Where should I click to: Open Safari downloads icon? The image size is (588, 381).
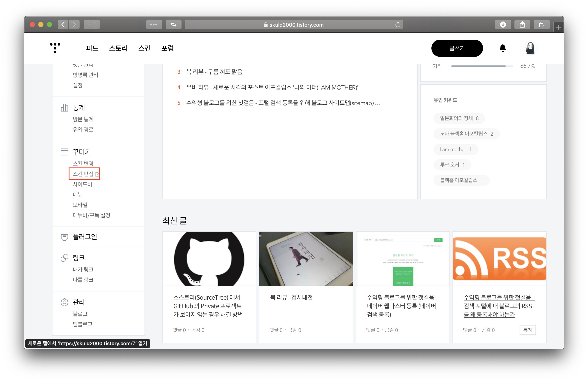tap(503, 25)
